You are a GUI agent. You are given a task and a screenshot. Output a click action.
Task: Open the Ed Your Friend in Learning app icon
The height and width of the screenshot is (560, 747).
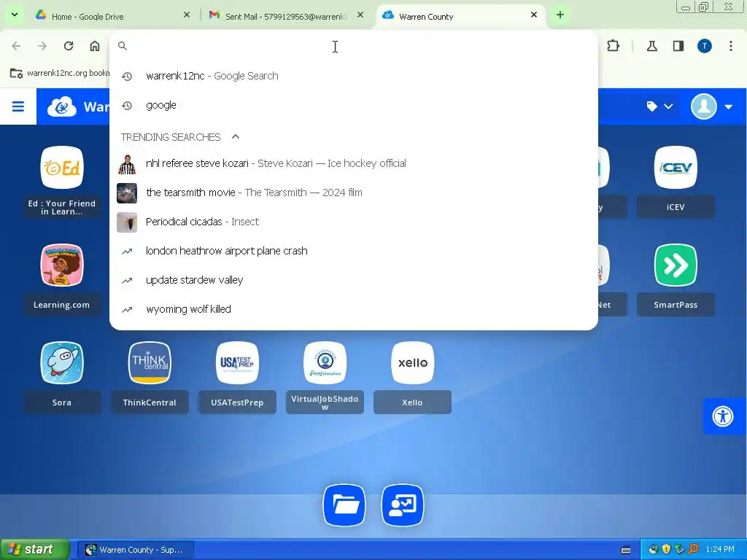[62, 167]
